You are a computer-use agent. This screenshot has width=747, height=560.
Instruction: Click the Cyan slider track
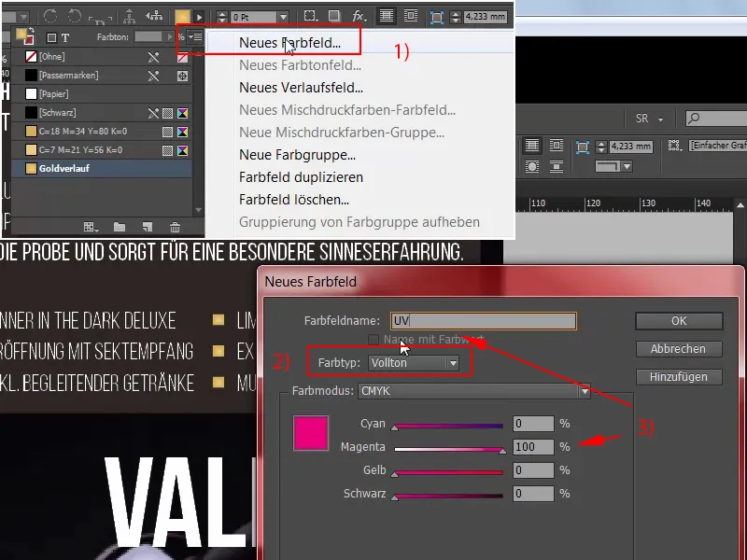pyautogui.click(x=448, y=426)
